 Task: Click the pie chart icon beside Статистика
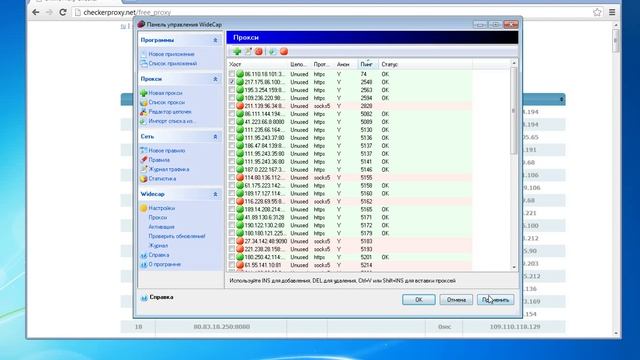[144, 179]
